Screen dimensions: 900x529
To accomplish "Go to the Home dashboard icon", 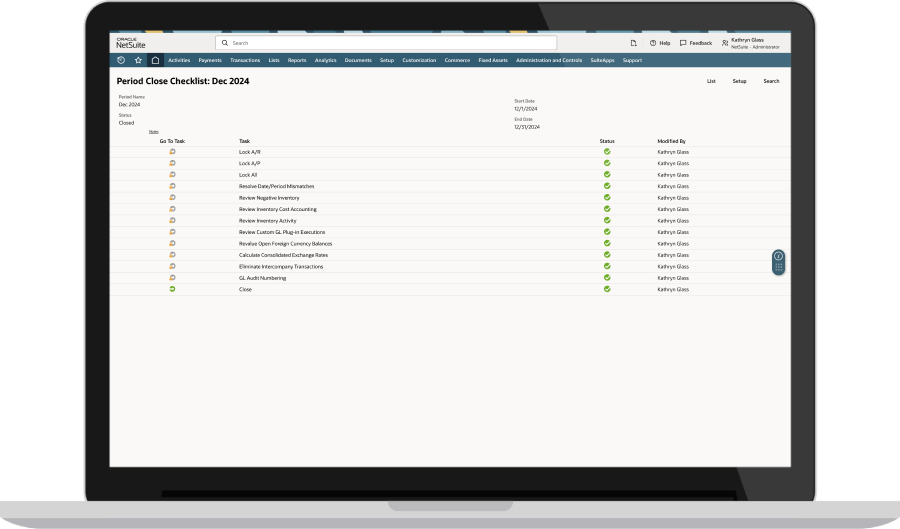I will pyautogui.click(x=155, y=60).
